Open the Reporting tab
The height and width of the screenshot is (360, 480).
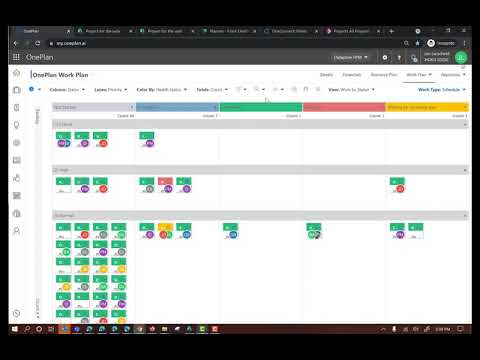pos(453,75)
